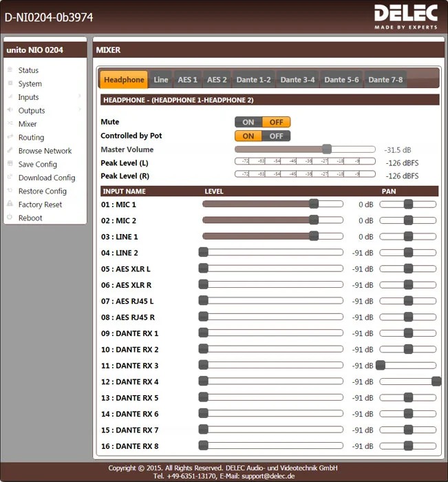This screenshot has height=482, width=448.
Task: Click the Mixer sidebar icon
Action: (10, 123)
